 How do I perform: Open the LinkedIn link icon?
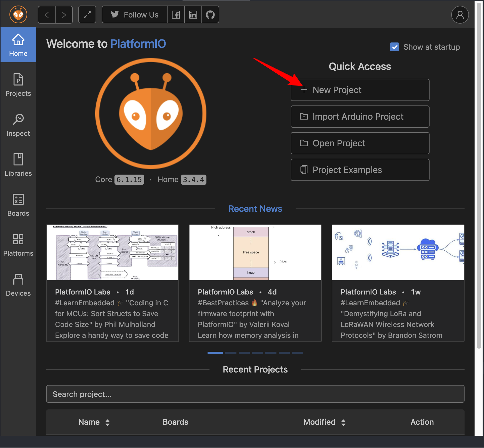coord(193,15)
